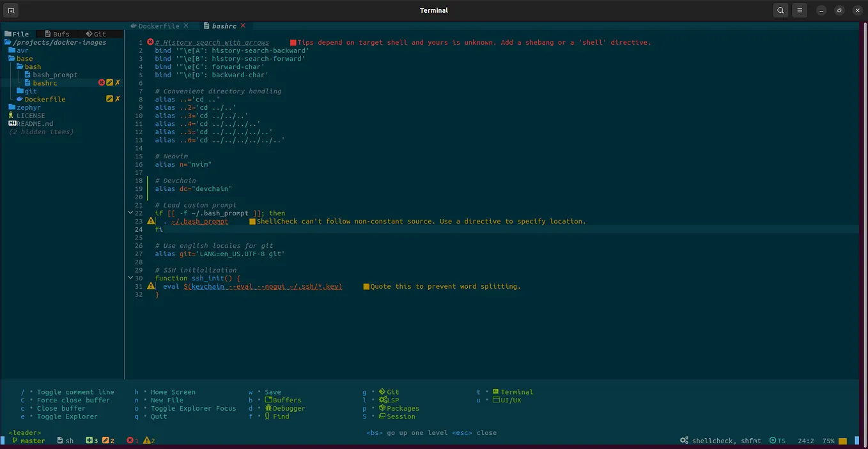Click the master git branch indicator

(28, 441)
